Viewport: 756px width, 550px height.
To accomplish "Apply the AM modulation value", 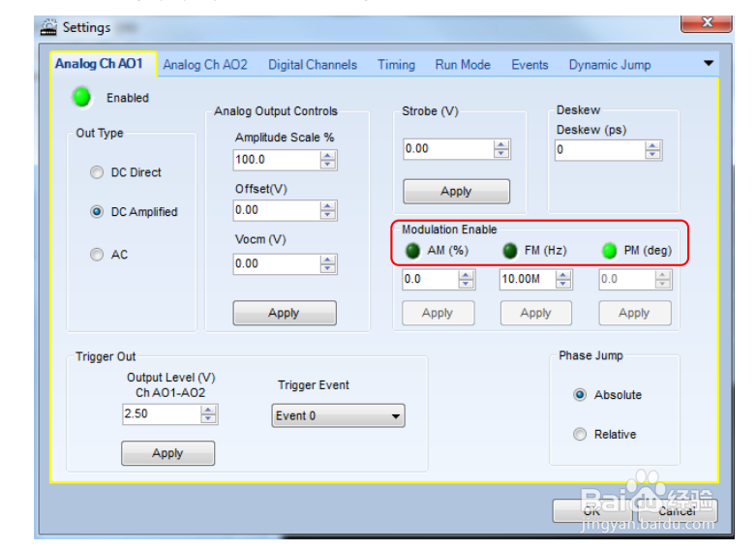I will (x=438, y=313).
